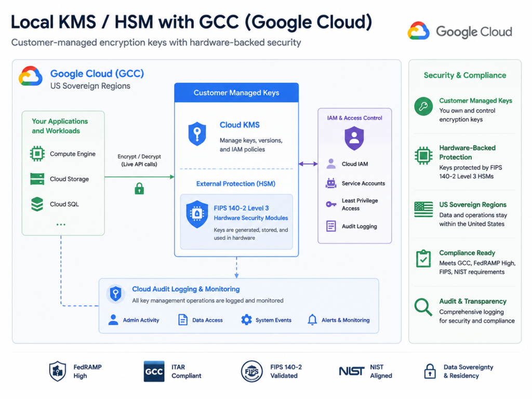This screenshot has height=399, width=532.
Task: Click the Hardware Security Modules text
Action: pyautogui.click(x=251, y=218)
